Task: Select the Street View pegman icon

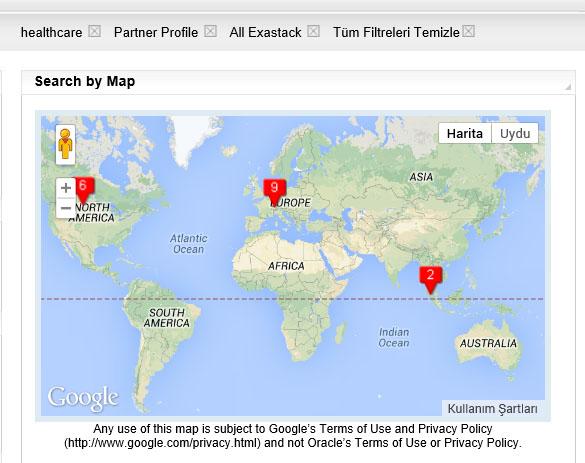Action: (x=66, y=144)
